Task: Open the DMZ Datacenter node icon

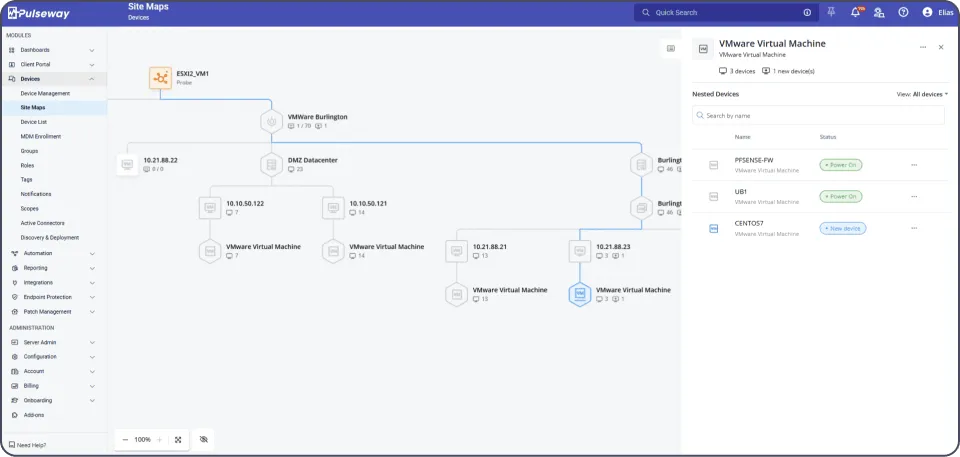Action: tap(271, 165)
